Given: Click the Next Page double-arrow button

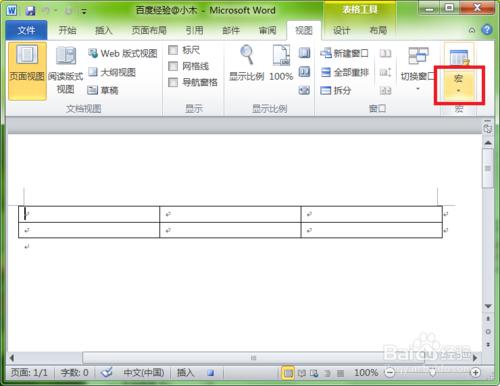Looking at the screenshot, I should [488, 344].
